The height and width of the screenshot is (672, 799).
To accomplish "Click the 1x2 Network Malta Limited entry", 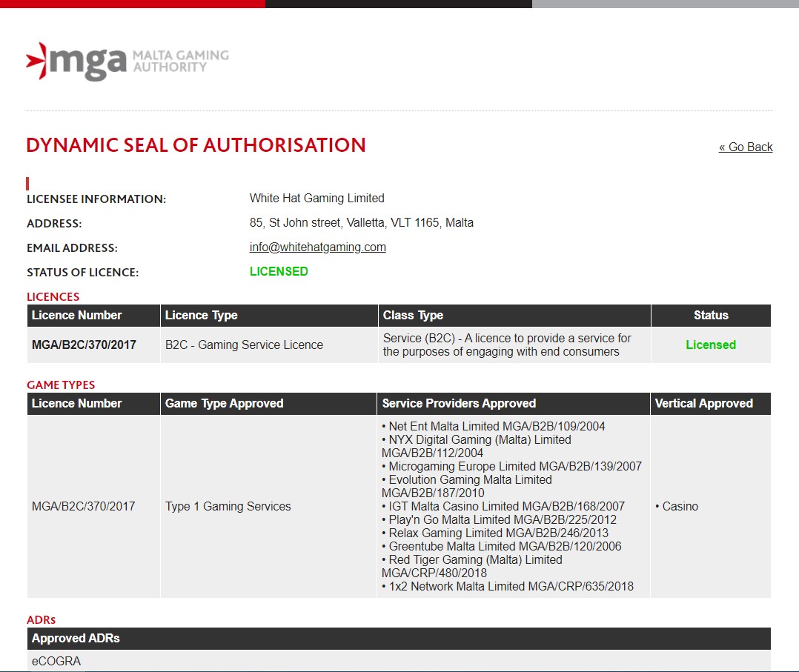I will (508, 586).
